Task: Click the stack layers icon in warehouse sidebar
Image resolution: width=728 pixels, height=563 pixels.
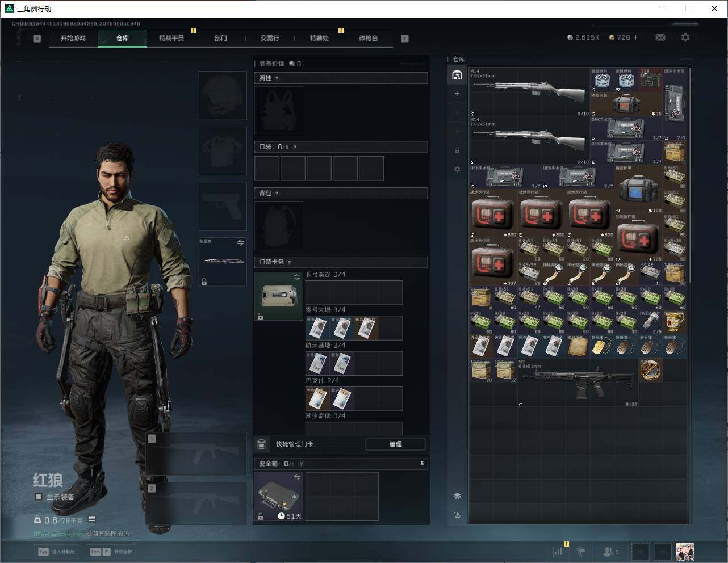Action: 457,496
